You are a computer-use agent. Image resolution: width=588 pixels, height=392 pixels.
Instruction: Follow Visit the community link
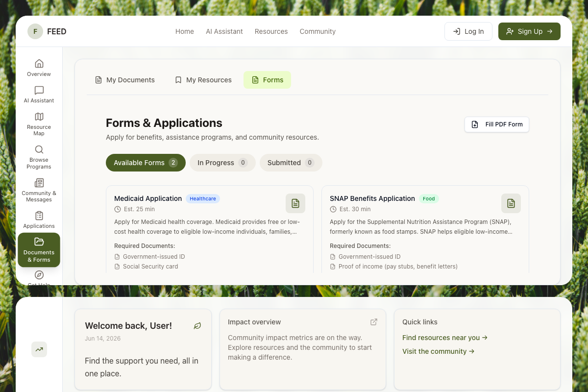[x=439, y=351]
